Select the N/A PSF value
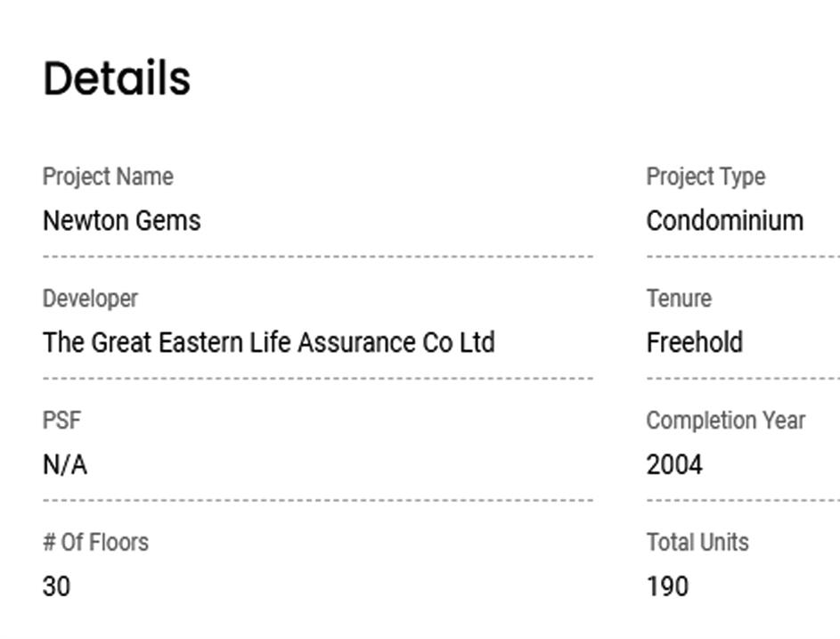 tap(65, 464)
